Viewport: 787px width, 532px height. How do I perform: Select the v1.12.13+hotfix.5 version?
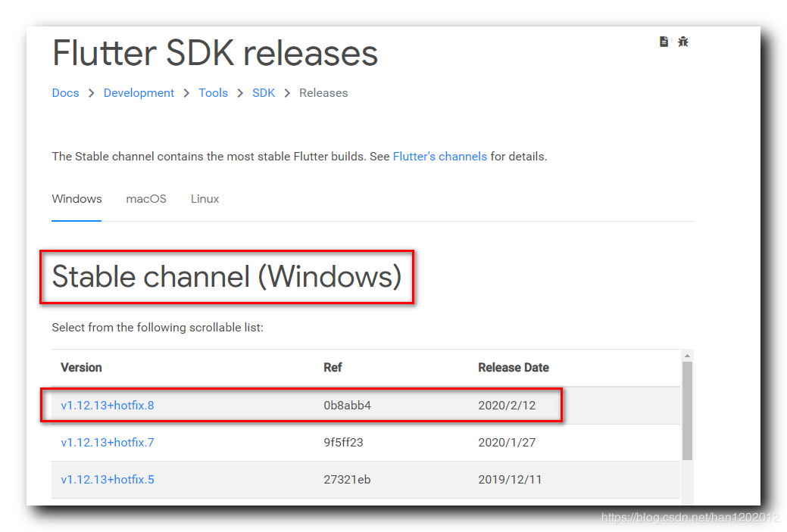tap(107, 479)
